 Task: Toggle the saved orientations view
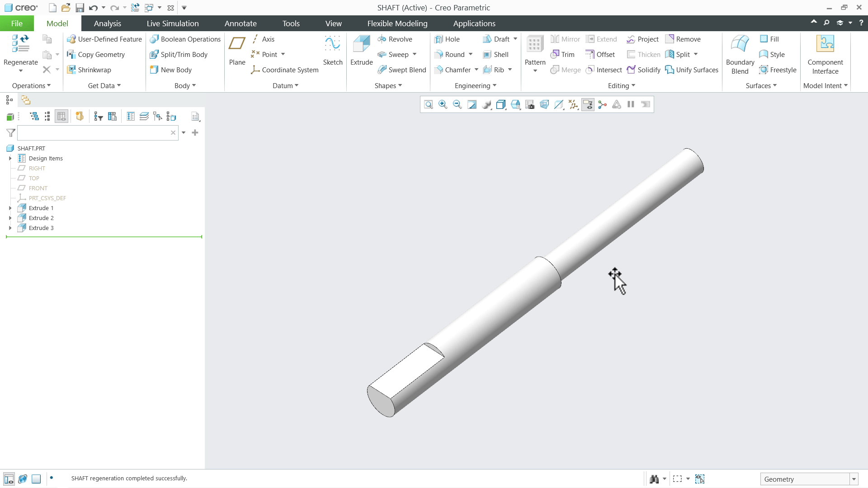tap(501, 104)
